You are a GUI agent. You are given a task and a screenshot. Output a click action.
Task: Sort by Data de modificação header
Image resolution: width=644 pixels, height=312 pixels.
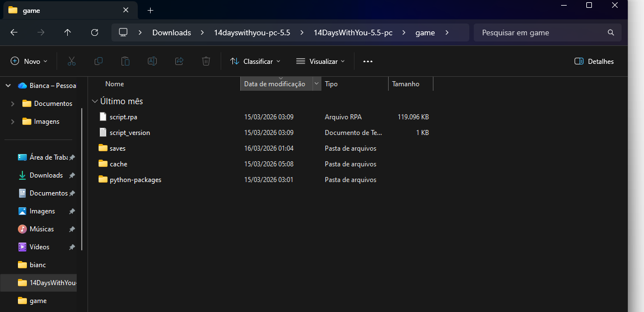(x=275, y=84)
